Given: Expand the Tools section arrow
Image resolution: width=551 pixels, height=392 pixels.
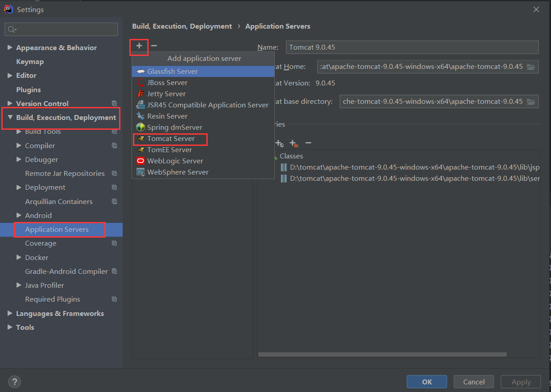Looking at the screenshot, I should tap(10, 327).
